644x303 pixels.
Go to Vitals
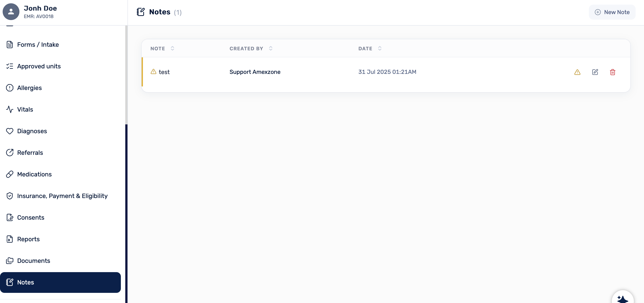[x=60, y=110]
